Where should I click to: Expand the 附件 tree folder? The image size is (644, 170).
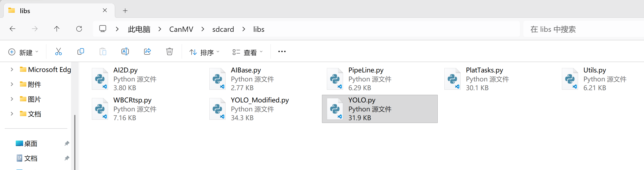pos(12,84)
